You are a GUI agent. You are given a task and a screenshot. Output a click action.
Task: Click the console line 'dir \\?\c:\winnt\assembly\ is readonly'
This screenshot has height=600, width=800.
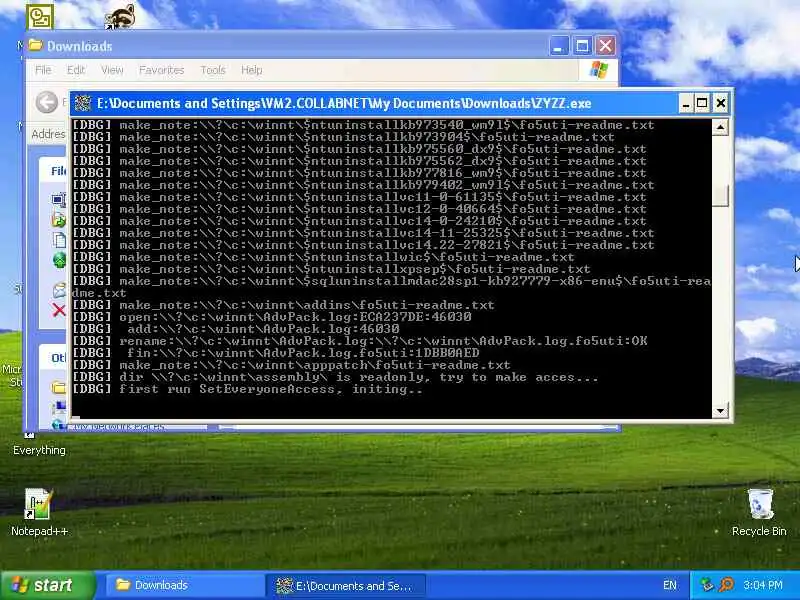[335, 377]
